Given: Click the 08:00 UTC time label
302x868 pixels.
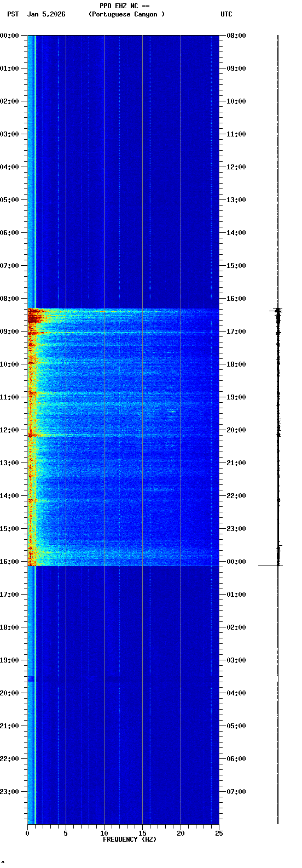Looking at the screenshot, I should point(236,36).
